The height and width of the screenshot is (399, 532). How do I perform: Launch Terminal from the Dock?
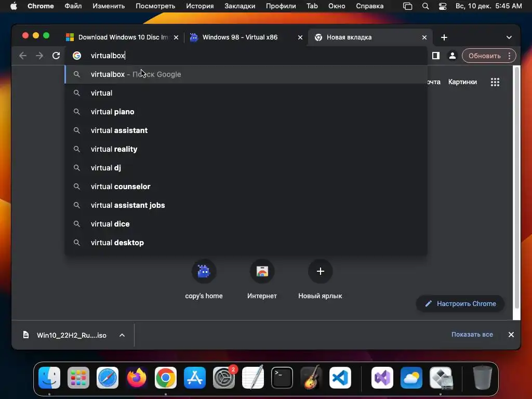click(282, 378)
